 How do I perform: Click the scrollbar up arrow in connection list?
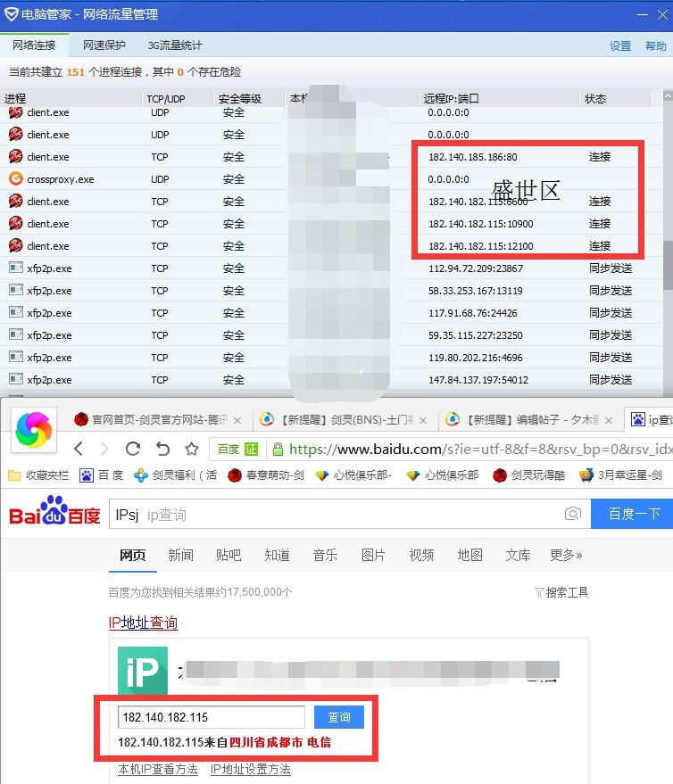click(668, 95)
